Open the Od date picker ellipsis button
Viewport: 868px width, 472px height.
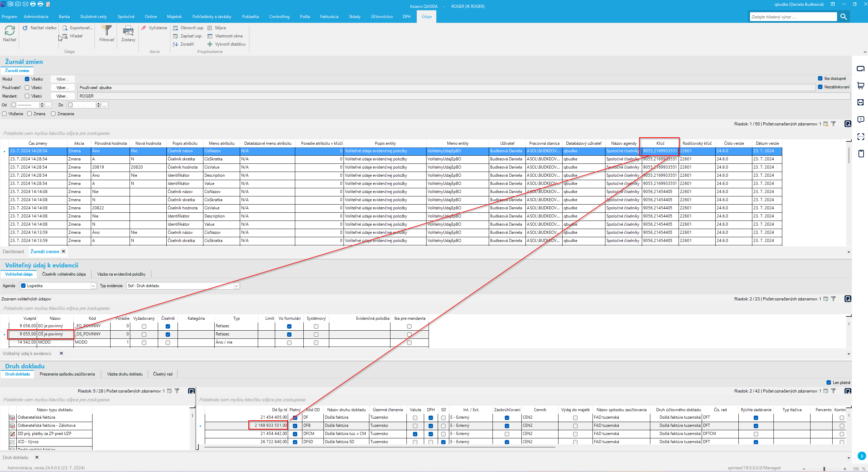(x=48, y=105)
